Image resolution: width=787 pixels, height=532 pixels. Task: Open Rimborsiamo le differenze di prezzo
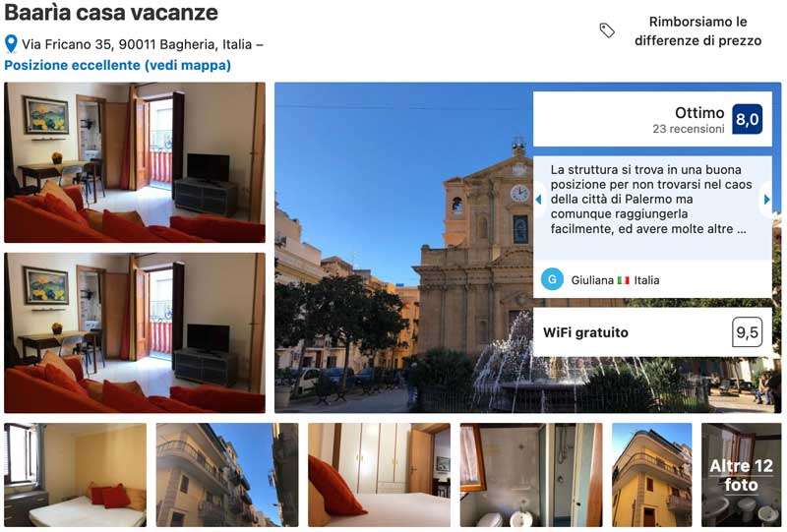pyautogui.click(x=697, y=31)
